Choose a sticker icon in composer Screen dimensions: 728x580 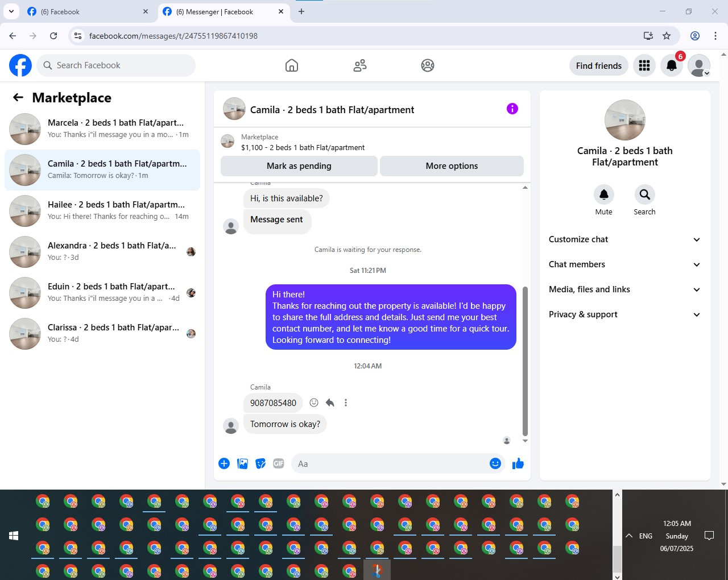click(x=260, y=463)
